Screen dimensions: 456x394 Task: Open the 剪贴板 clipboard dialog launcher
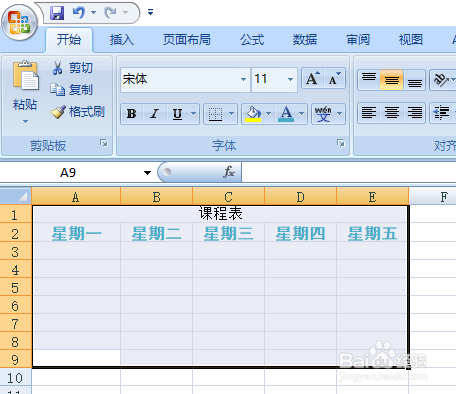pos(104,143)
